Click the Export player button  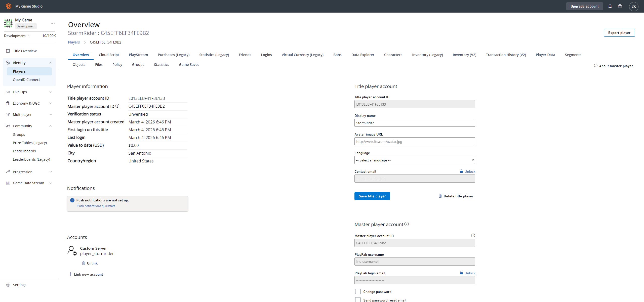click(x=619, y=33)
